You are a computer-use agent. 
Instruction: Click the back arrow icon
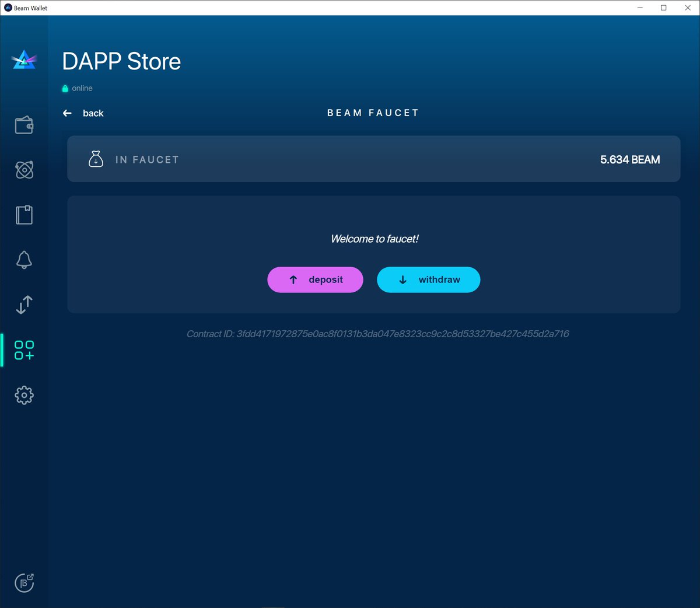coord(67,113)
